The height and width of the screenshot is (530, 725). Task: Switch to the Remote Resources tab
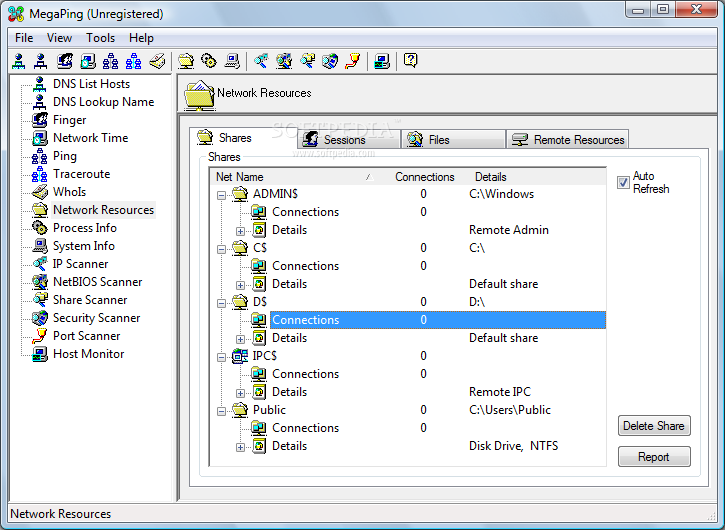point(567,139)
